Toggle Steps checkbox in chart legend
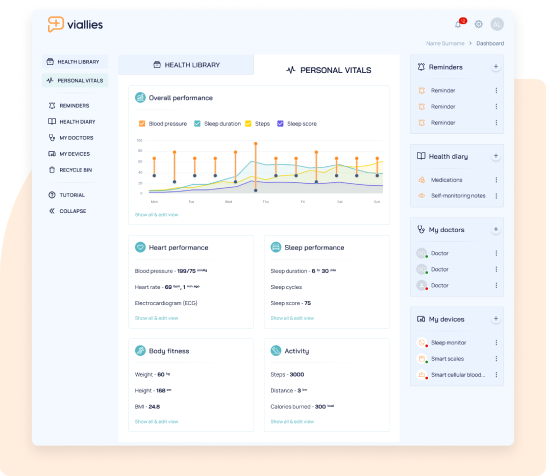The image size is (546, 476). coord(248,124)
